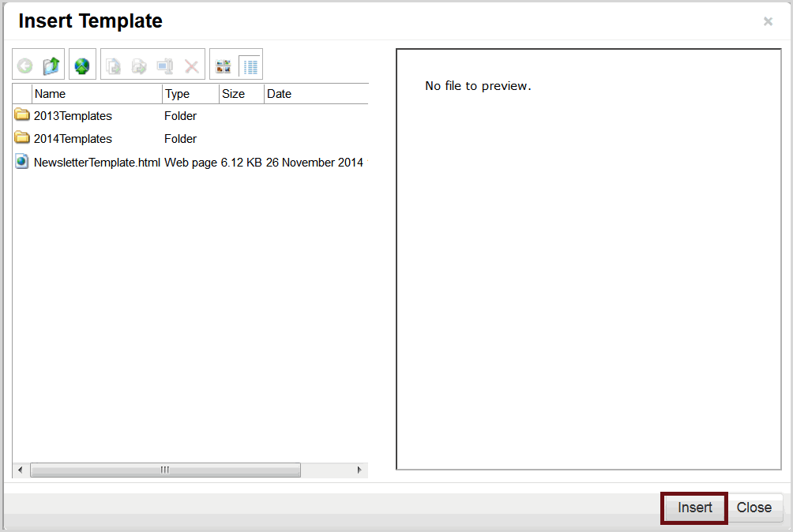The image size is (793, 532).
Task: Select NewsletterTemplate.html file
Action: (x=96, y=163)
